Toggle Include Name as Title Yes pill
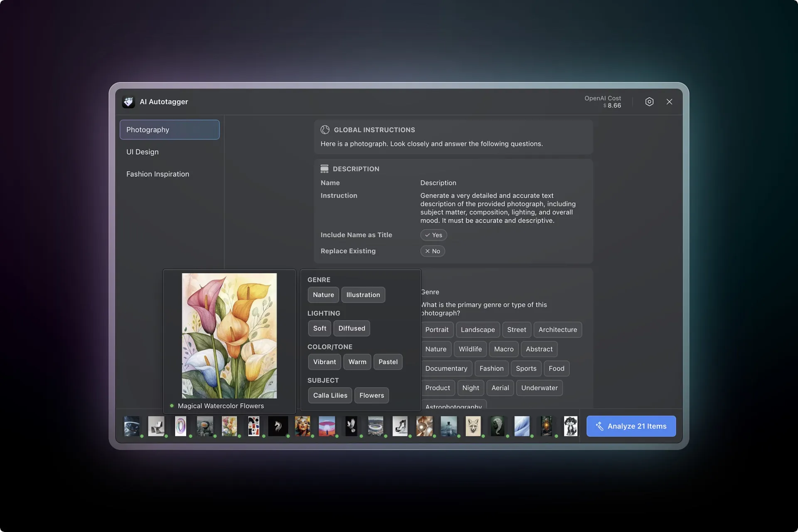The height and width of the screenshot is (532, 798). [x=433, y=235]
